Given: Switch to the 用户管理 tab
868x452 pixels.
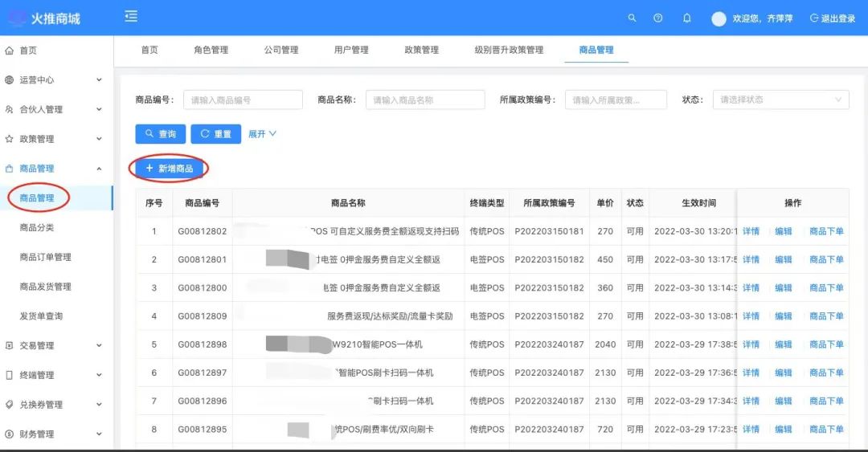Looking at the screenshot, I should pos(351,50).
